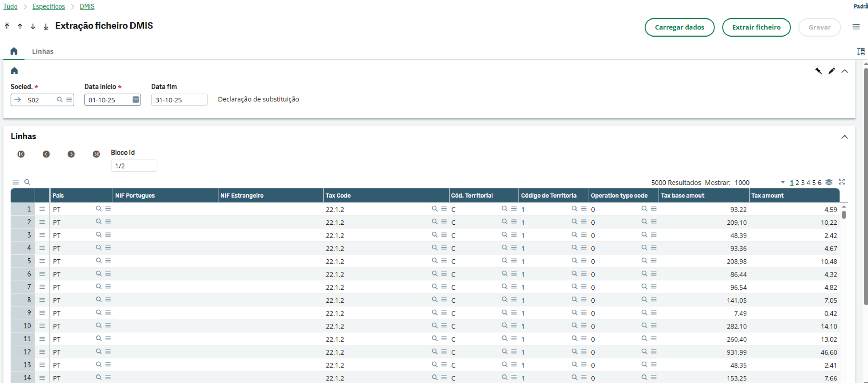Collapse the header section chevron

click(x=845, y=71)
